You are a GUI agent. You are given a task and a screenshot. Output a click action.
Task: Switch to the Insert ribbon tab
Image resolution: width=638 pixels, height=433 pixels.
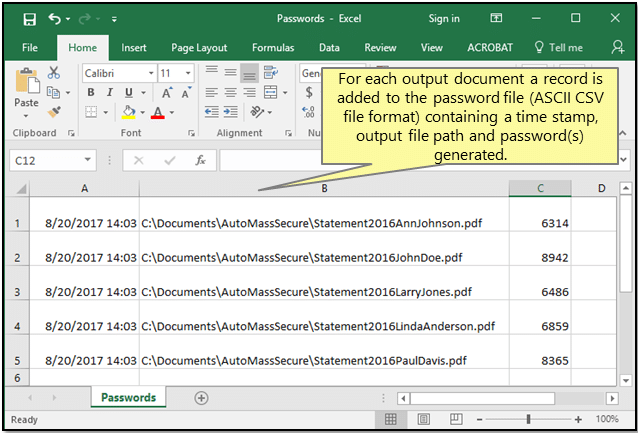[133, 48]
